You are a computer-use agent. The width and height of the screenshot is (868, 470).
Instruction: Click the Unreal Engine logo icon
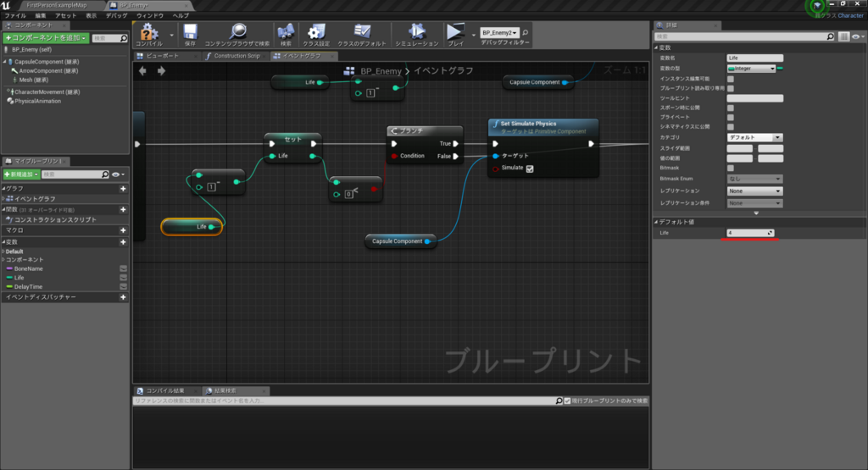click(x=6, y=5)
